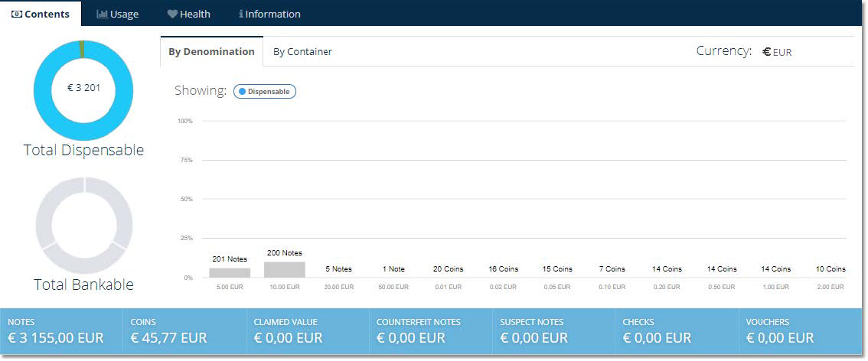Viewport: 868px width, 361px height.
Task: Click the bar chart icon beside Usage
Action: pyautogui.click(x=102, y=15)
